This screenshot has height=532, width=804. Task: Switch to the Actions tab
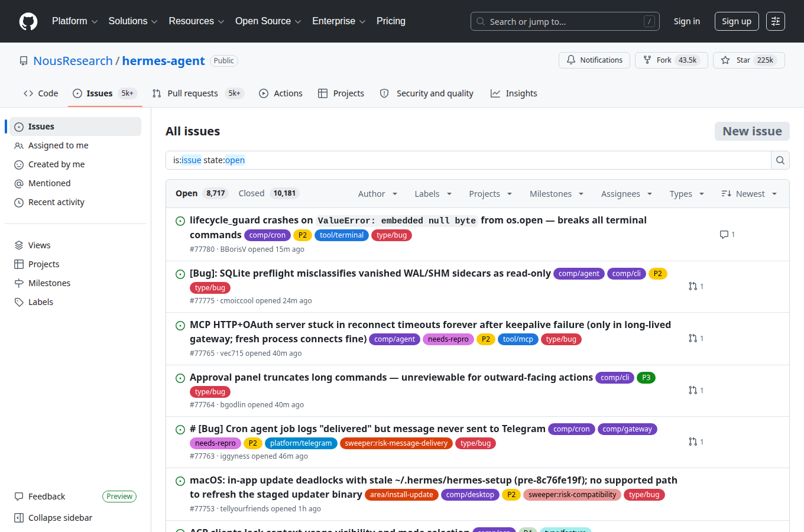(x=281, y=93)
